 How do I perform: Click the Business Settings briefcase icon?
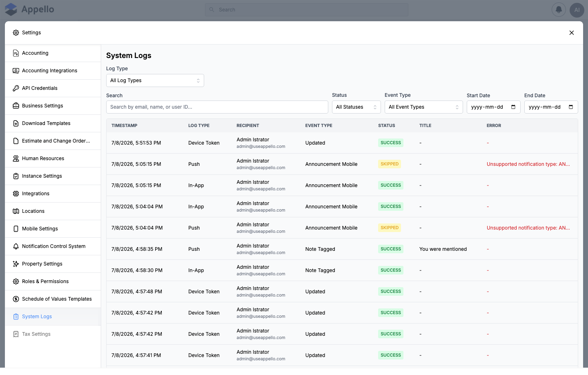point(16,106)
